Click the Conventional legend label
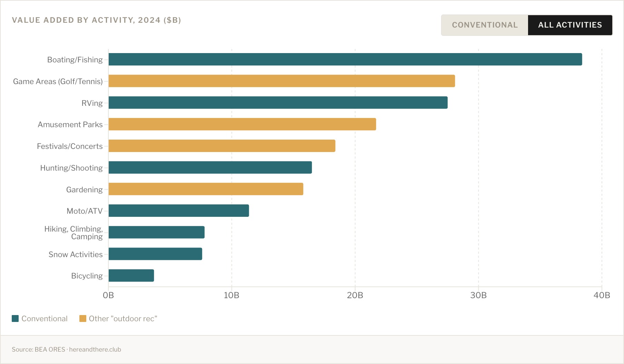Image resolution: width=624 pixels, height=364 pixels. pos(45,318)
